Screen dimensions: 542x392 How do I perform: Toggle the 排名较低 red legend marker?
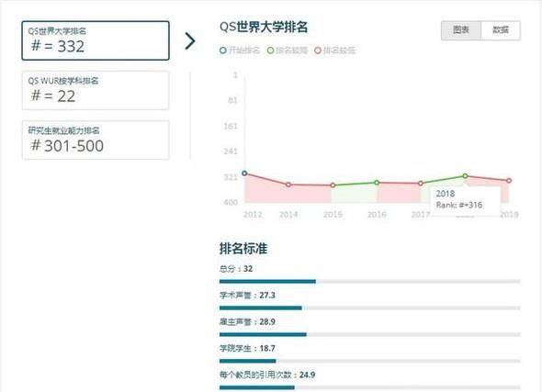click(x=318, y=50)
